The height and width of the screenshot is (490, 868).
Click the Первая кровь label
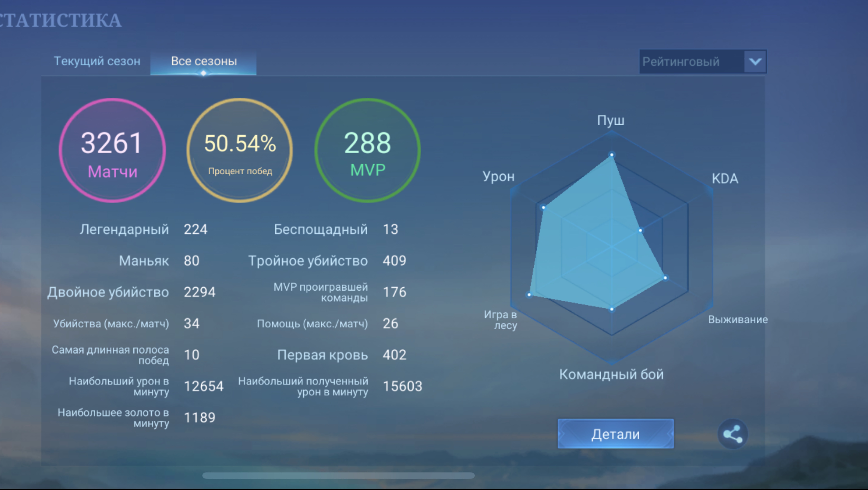[322, 355]
